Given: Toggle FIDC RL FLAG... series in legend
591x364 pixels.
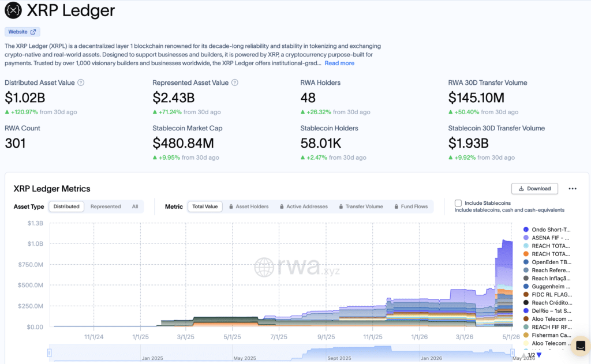Looking at the screenshot, I should [x=548, y=294].
